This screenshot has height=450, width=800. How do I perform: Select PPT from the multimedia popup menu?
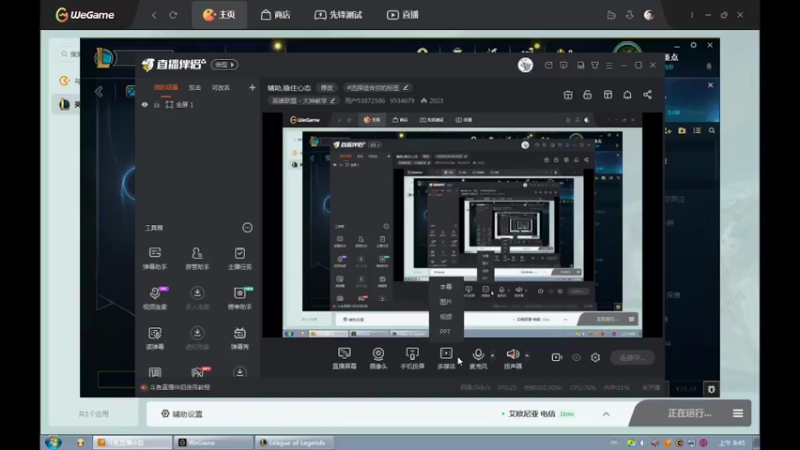tap(445, 331)
